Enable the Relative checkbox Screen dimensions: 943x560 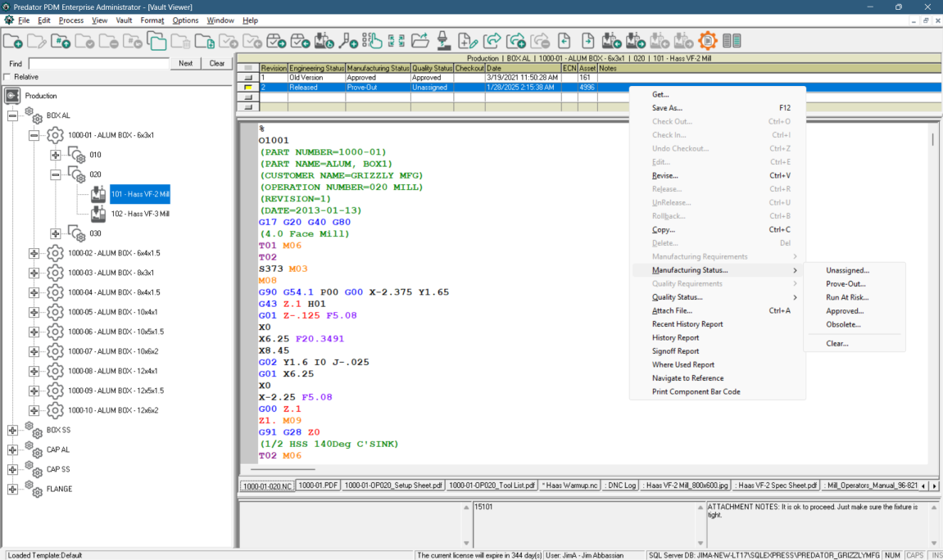coord(7,76)
